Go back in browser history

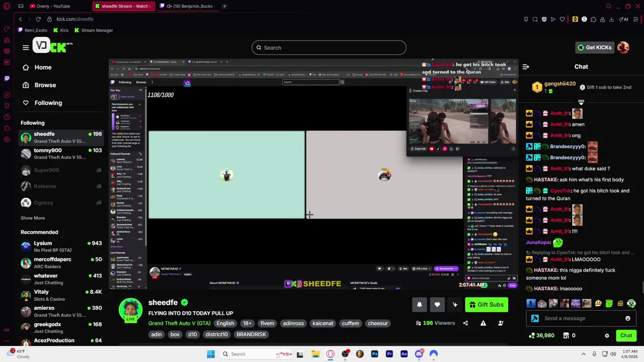20,19
